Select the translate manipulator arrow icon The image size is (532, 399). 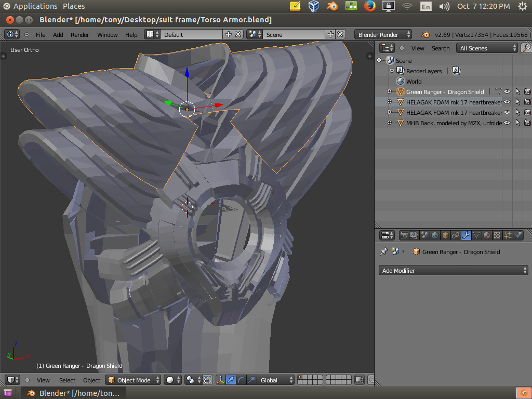(x=231, y=380)
